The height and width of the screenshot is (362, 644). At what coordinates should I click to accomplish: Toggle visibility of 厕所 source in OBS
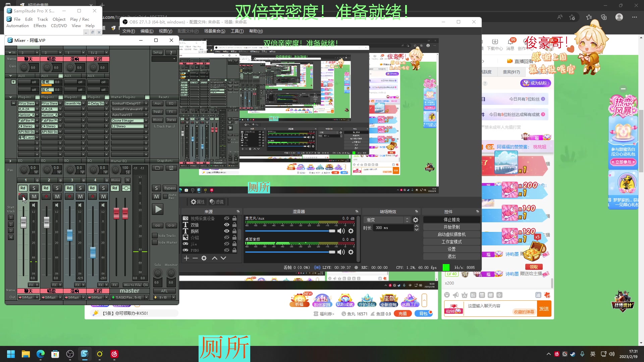pyautogui.click(x=227, y=231)
